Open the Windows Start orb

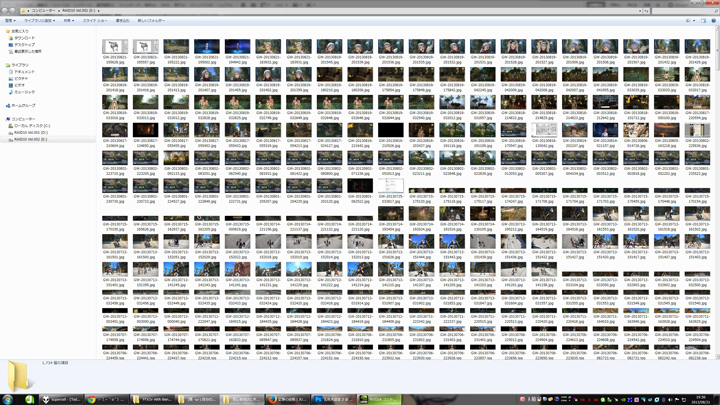click(x=8, y=399)
